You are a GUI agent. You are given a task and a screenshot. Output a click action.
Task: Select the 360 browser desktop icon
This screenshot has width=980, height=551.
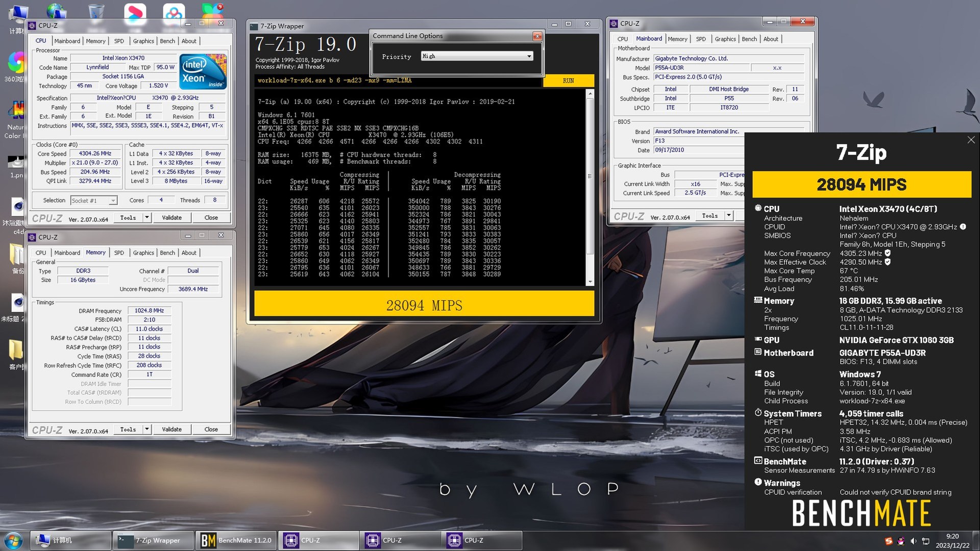15,65
